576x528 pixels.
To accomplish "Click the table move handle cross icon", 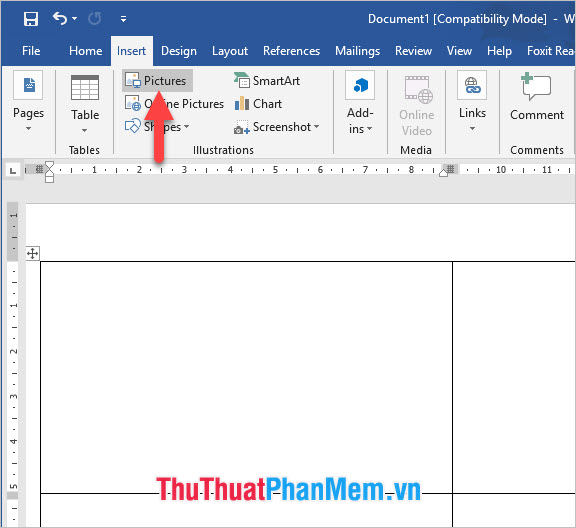I will [x=33, y=253].
